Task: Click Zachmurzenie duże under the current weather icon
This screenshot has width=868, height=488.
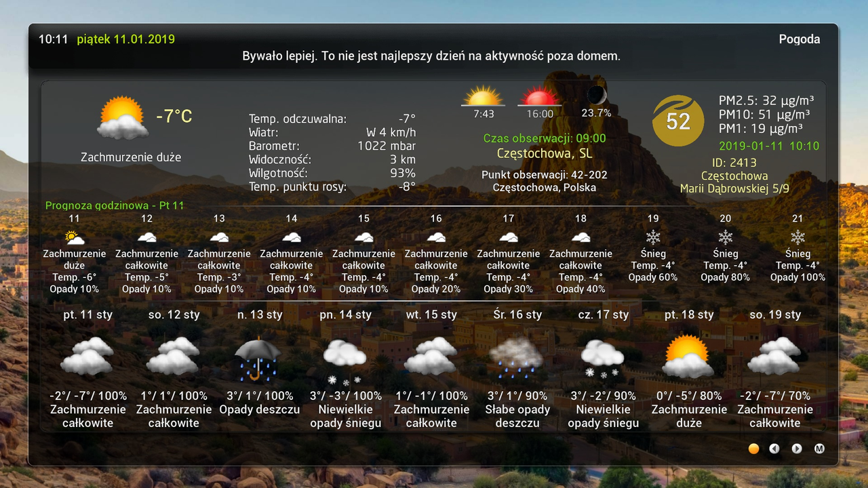Action: (x=131, y=157)
